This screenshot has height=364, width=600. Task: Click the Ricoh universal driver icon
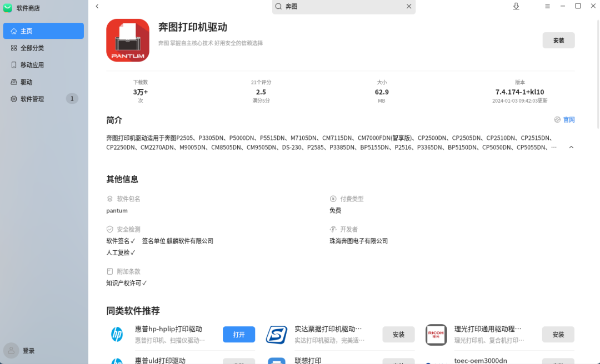(436, 334)
